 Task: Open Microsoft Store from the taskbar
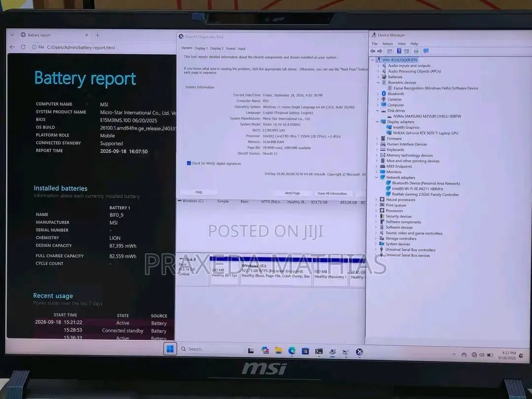[x=305, y=351]
